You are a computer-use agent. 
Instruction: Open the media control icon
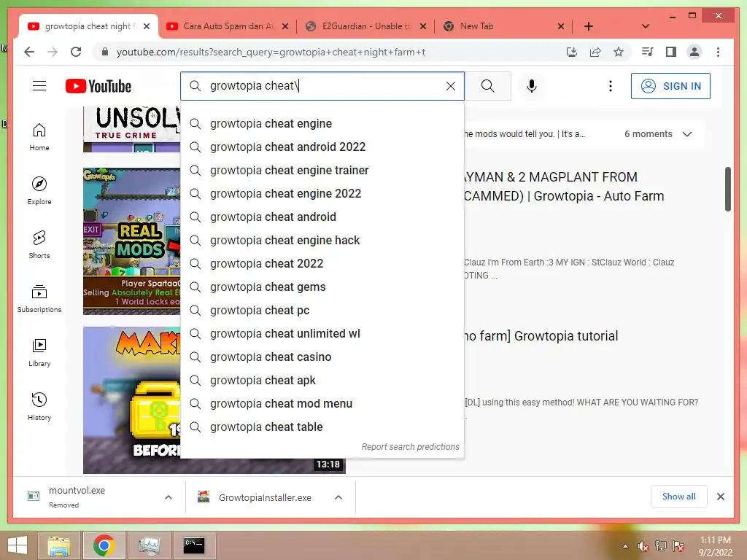click(648, 52)
